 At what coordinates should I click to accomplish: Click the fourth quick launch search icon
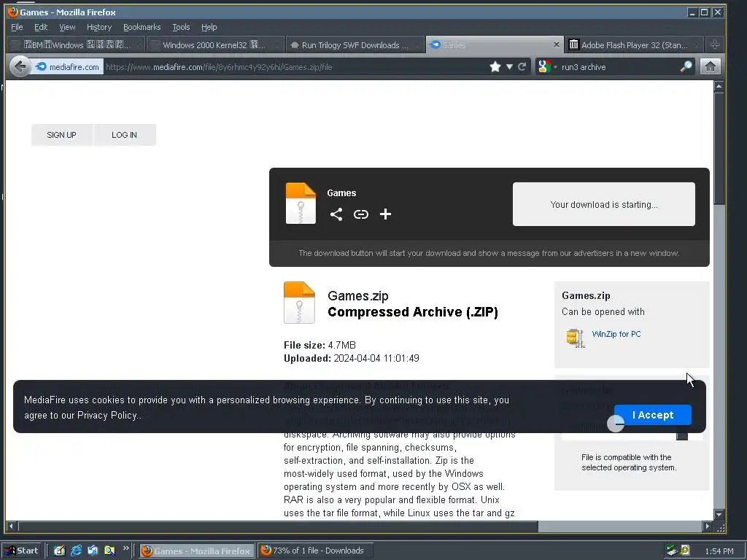(x=109, y=551)
